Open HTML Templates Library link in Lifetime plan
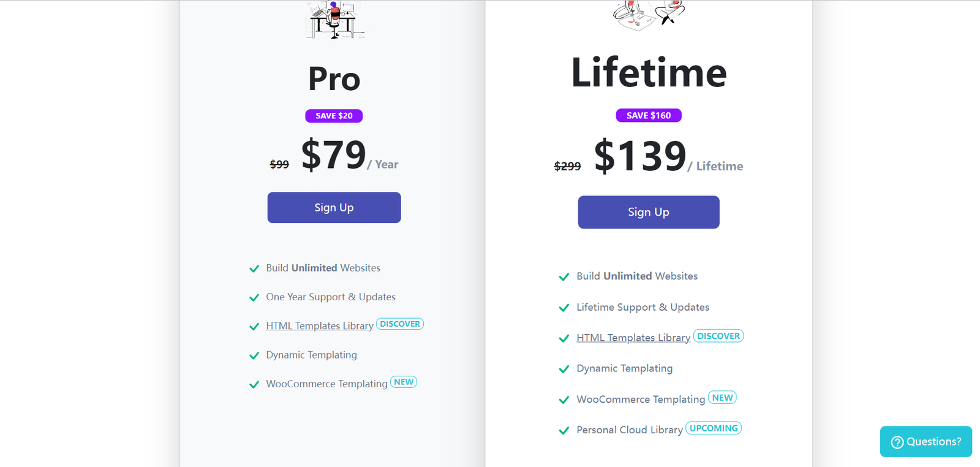 coord(633,338)
